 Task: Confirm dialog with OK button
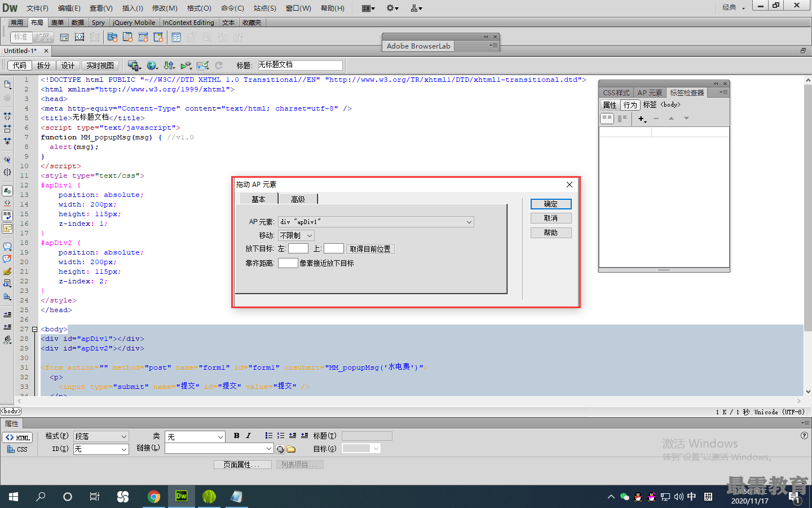pos(551,204)
